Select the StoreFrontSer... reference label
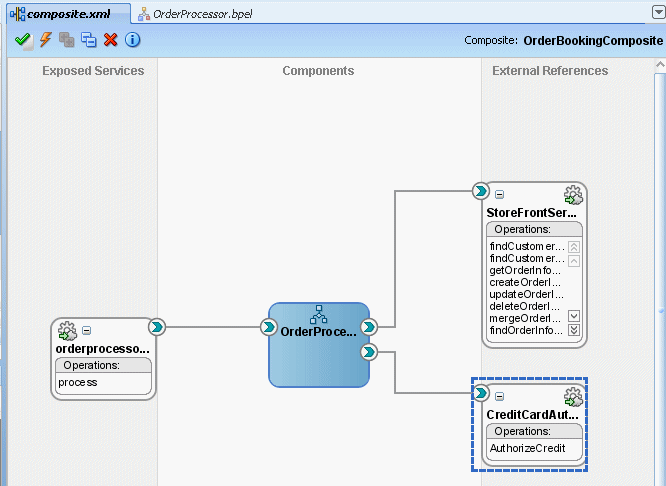 point(532,212)
